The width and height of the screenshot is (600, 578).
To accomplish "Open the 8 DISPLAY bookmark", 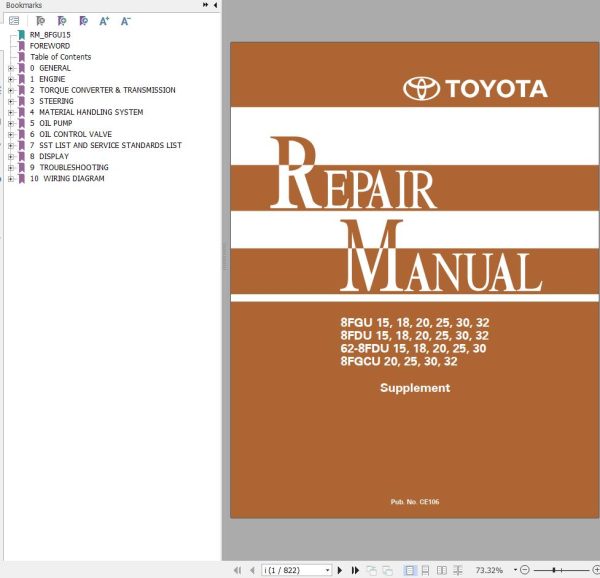I will coord(49,157).
